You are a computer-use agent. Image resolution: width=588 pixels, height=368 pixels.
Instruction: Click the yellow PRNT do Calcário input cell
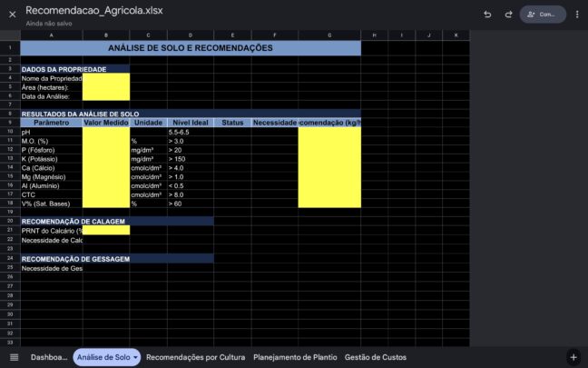click(105, 230)
